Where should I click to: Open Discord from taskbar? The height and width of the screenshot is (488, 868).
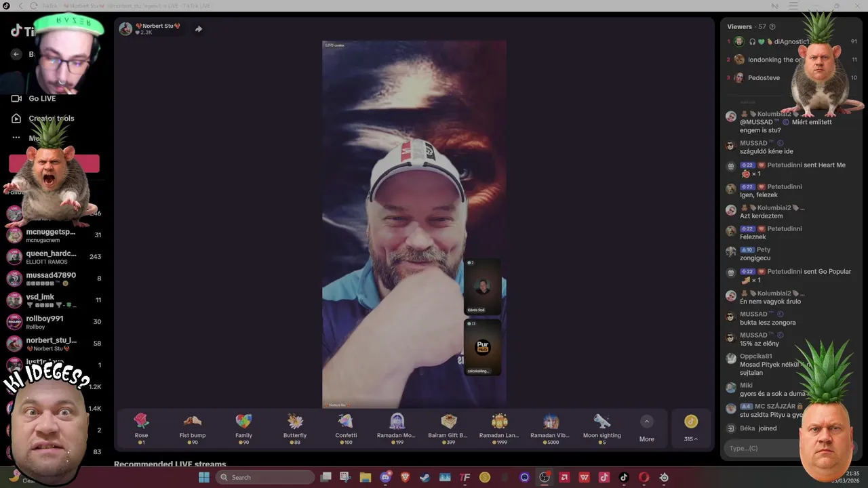tap(386, 477)
